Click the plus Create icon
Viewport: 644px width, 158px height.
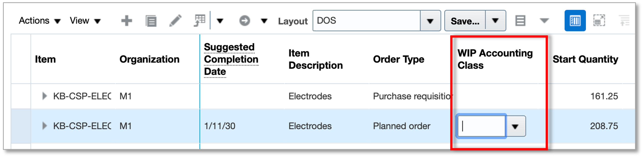coord(127,21)
